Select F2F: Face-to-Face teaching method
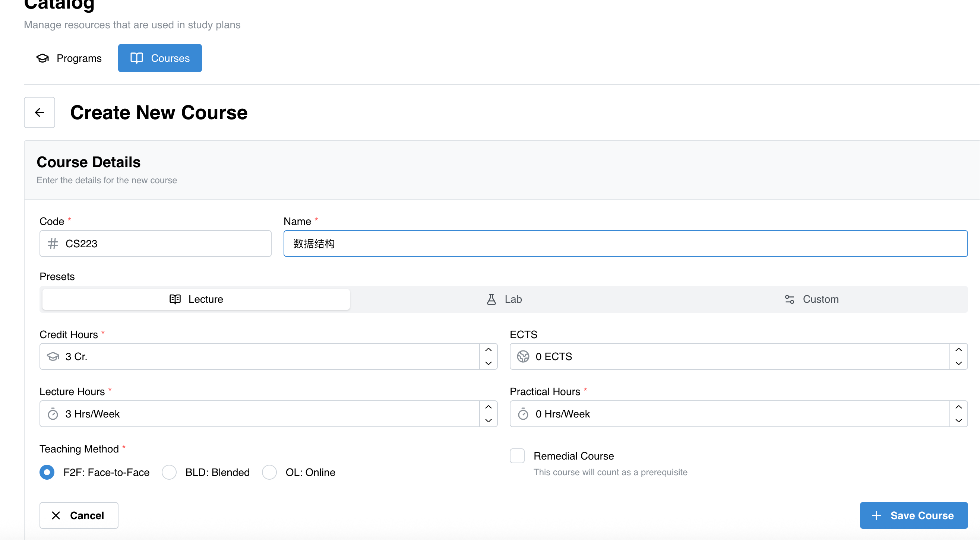980x540 pixels. (x=47, y=473)
